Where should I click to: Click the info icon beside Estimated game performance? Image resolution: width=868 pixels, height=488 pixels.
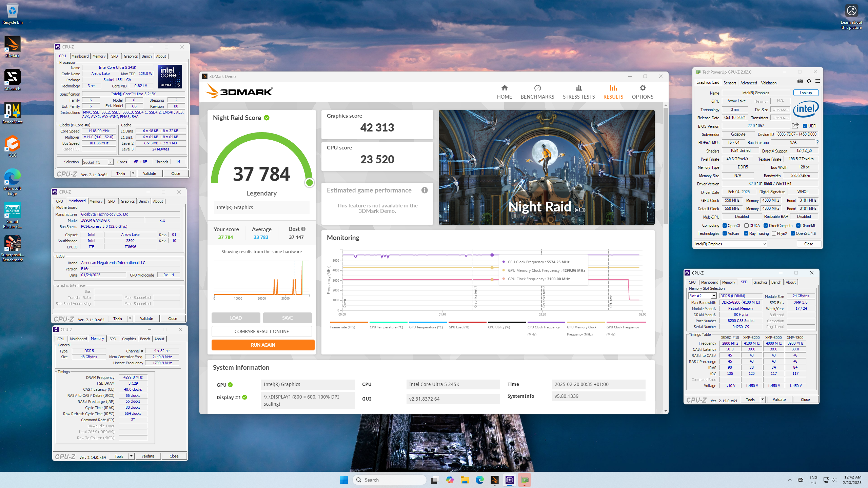click(x=425, y=190)
